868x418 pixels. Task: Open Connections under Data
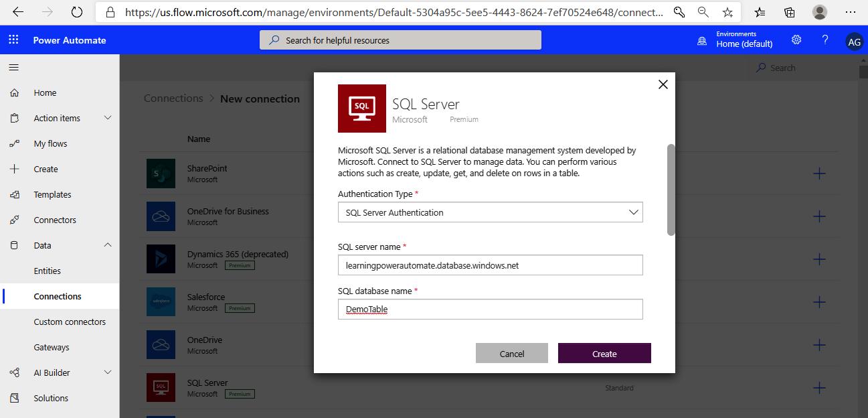(58, 297)
